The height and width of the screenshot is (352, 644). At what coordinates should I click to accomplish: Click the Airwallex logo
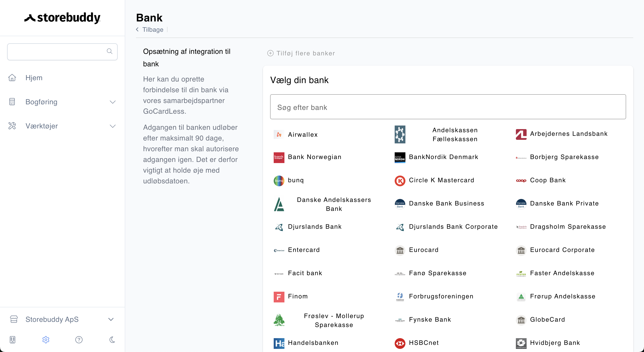tap(279, 134)
